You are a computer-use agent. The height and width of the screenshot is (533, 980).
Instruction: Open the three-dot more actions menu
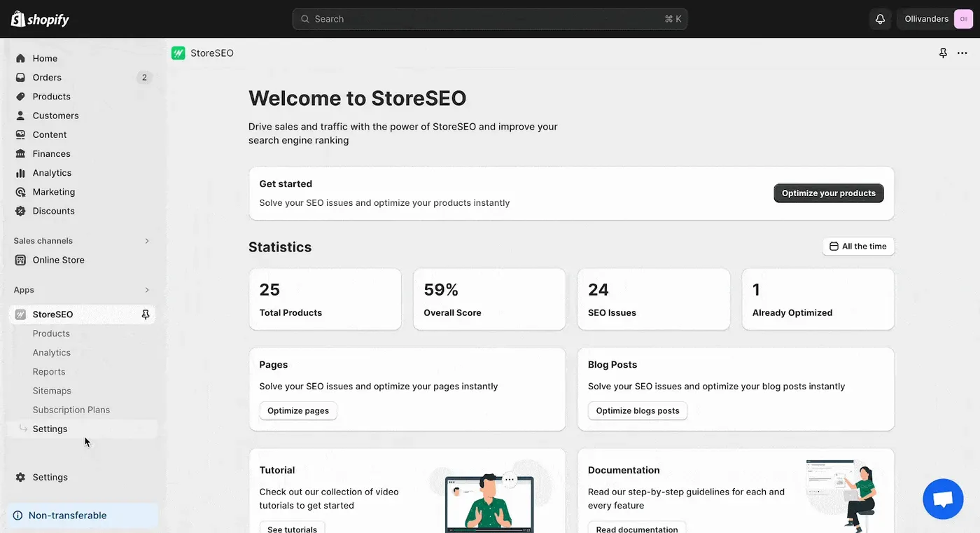pos(962,53)
